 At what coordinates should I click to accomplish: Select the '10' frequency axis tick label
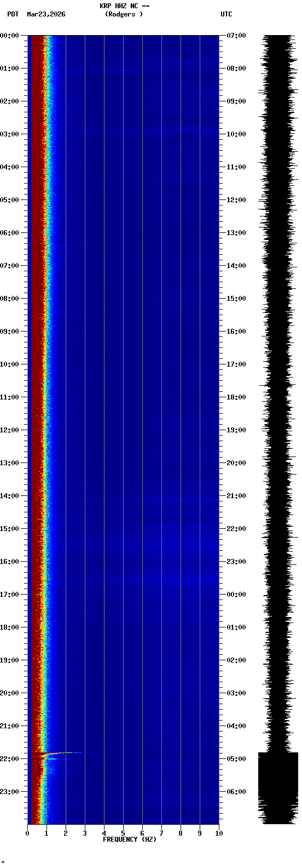click(x=219, y=833)
